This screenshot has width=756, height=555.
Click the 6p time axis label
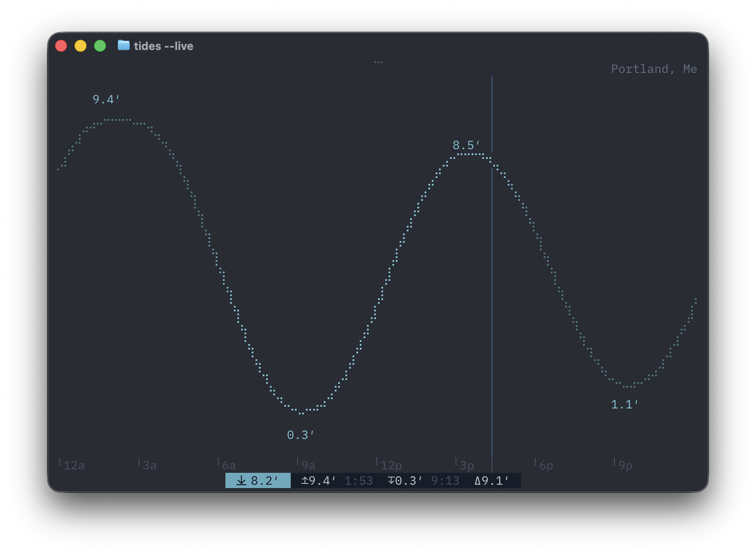(546, 466)
